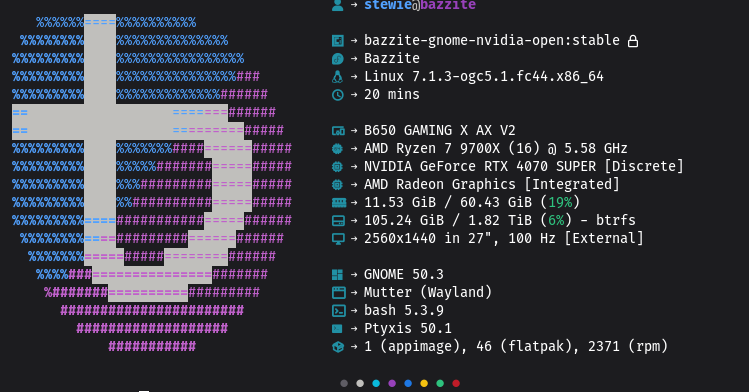Click the motherboard icon beside B650 GAMING X
The width and height of the screenshot is (749, 392).
(338, 131)
